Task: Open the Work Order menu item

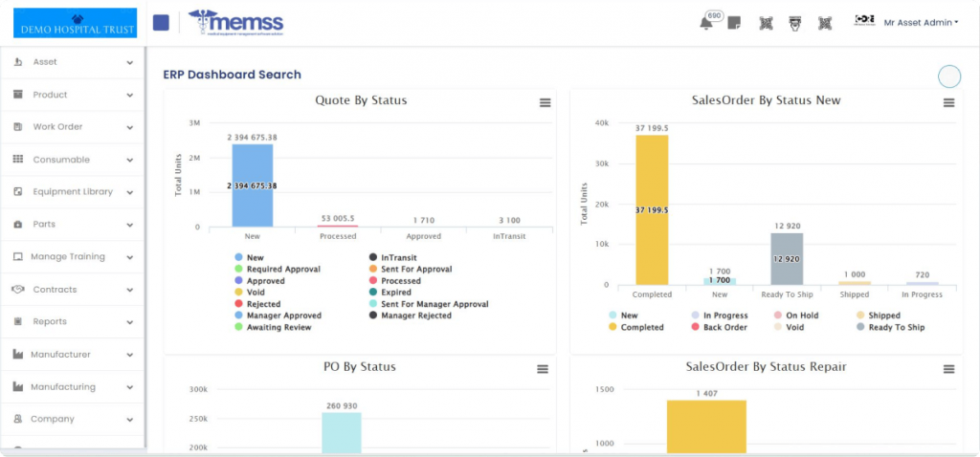Action: pyautogui.click(x=74, y=127)
